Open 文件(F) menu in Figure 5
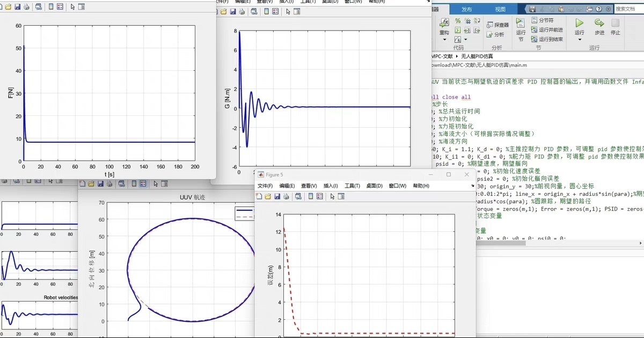Image resolution: width=644 pixels, height=338 pixels. [x=265, y=186]
